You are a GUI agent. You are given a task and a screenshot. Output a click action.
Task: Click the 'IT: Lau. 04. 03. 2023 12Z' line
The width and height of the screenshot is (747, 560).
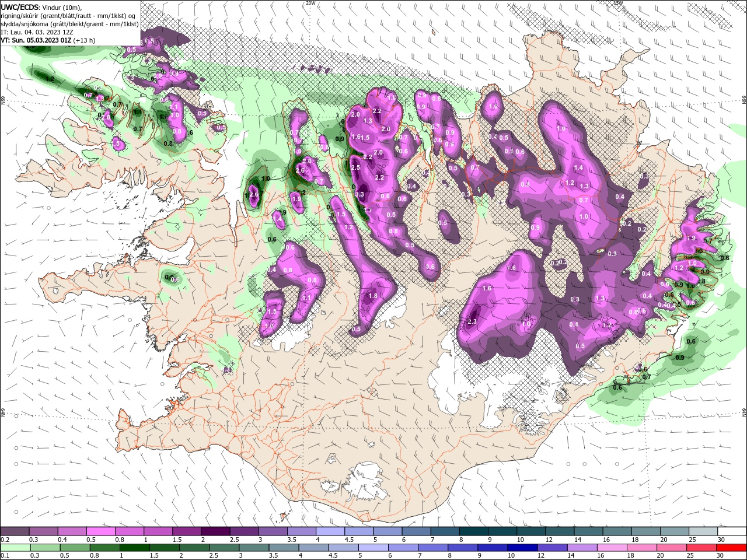pos(36,33)
